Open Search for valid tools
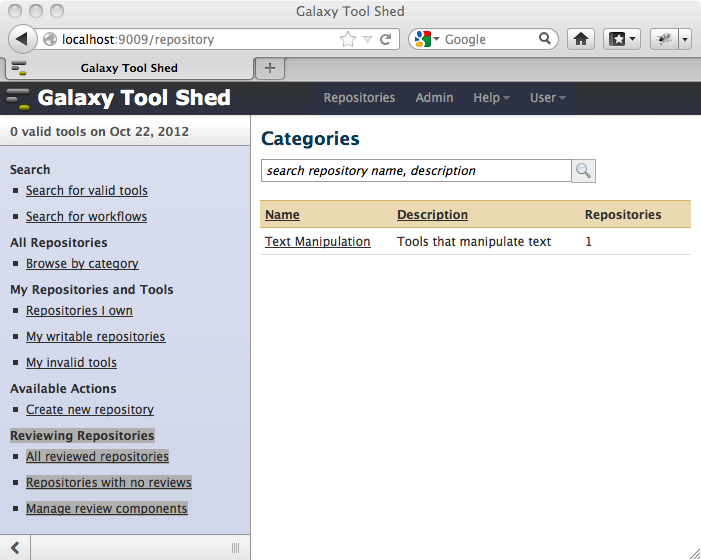This screenshot has height=560, width=701. point(87,190)
